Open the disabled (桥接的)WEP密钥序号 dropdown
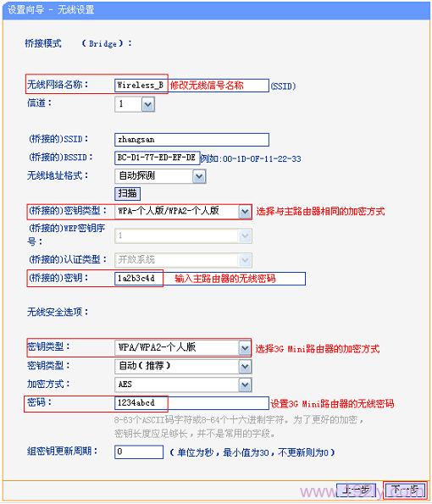This screenshot has height=504, width=432. click(183, 236)
